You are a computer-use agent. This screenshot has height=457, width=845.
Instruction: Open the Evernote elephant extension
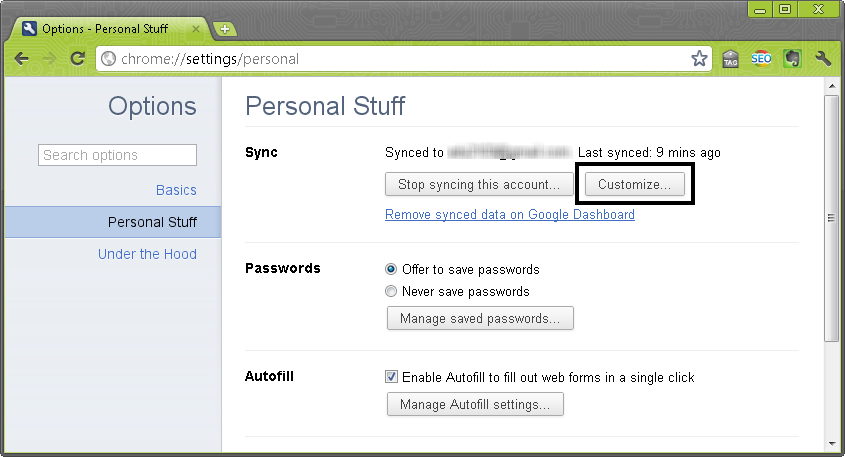[x=792, y=58]
